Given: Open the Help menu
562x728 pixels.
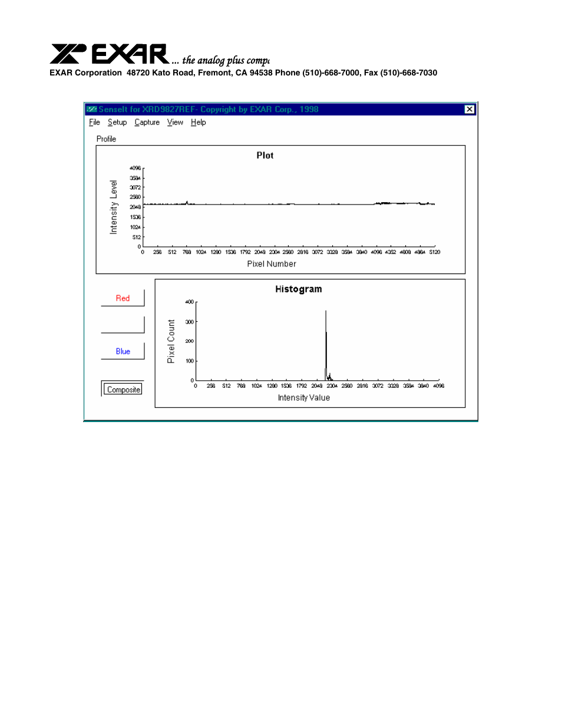Looking at the screenshot, I should pos(198,123).
